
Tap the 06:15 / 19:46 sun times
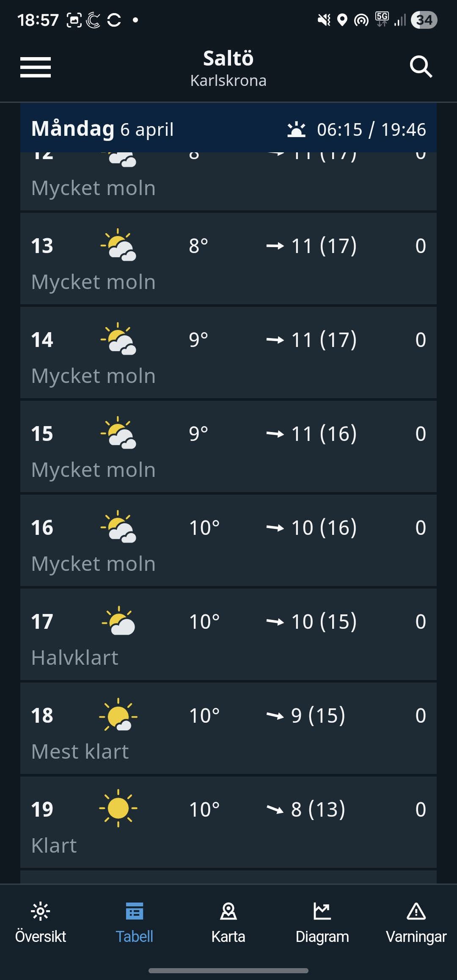click(372, 129)
